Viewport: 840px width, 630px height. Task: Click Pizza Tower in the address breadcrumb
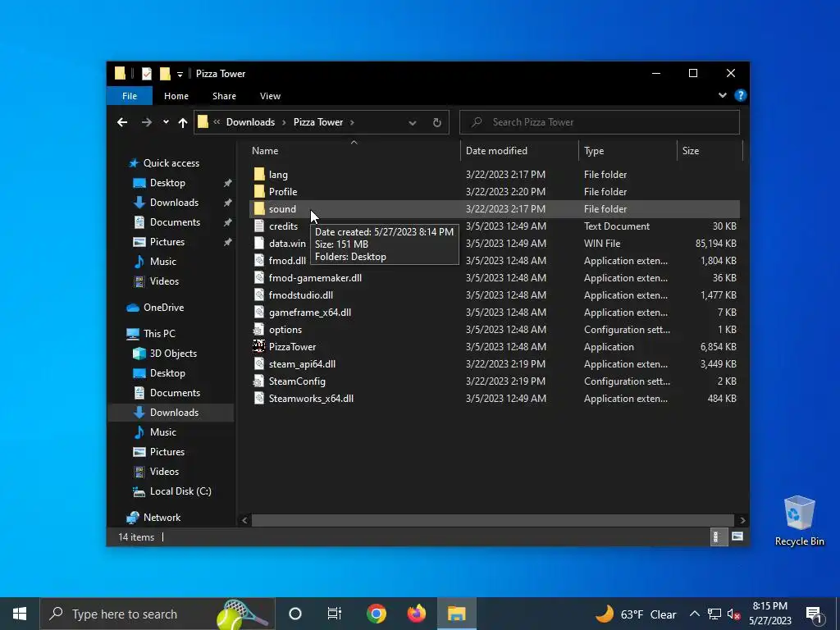[x=318, y=122]
